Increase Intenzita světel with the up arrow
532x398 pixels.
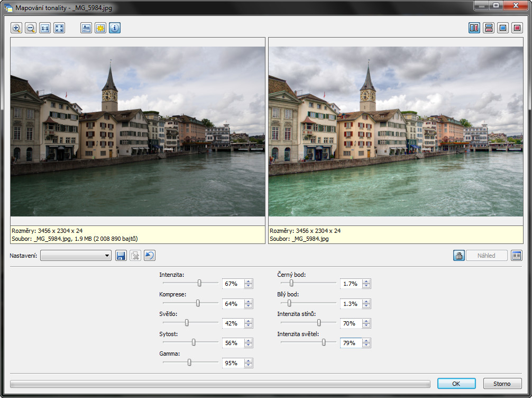click(x=366, y=341)
